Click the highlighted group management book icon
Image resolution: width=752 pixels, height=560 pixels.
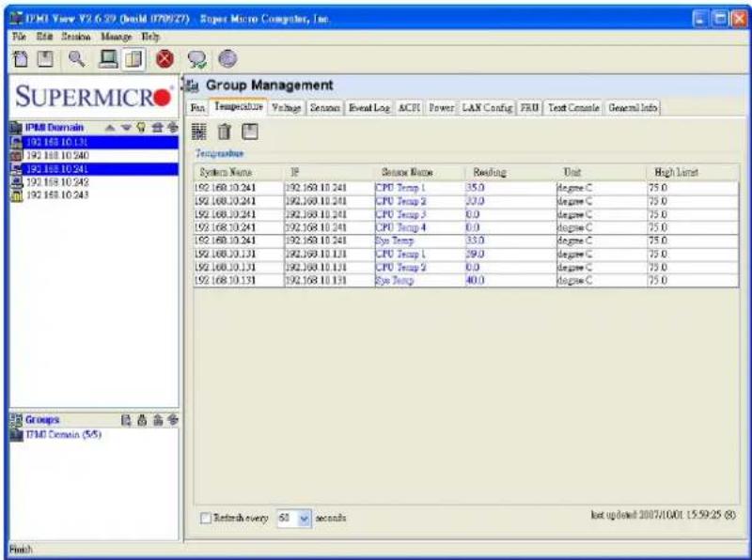point(133,59)
